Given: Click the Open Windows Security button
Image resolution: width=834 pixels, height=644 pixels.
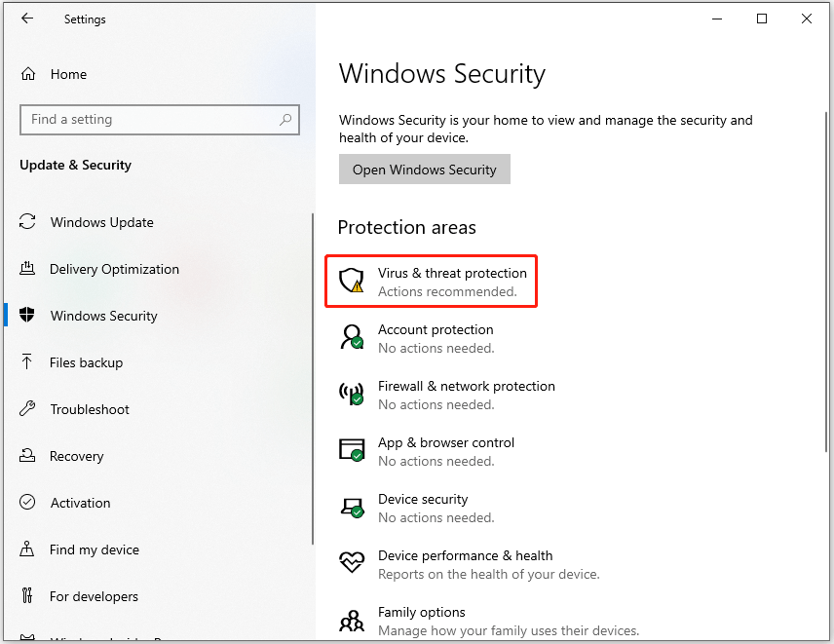Looking at the screenshot, I should click(x=425, y=170).
